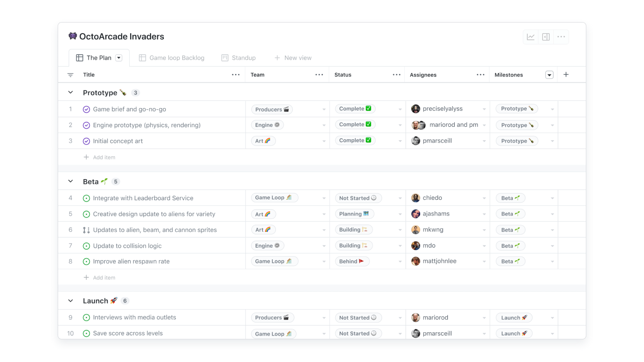Open the project insights chart icon
Image resolution: width=644 pixels, height=362 pixels.
[x=530, y=36]
